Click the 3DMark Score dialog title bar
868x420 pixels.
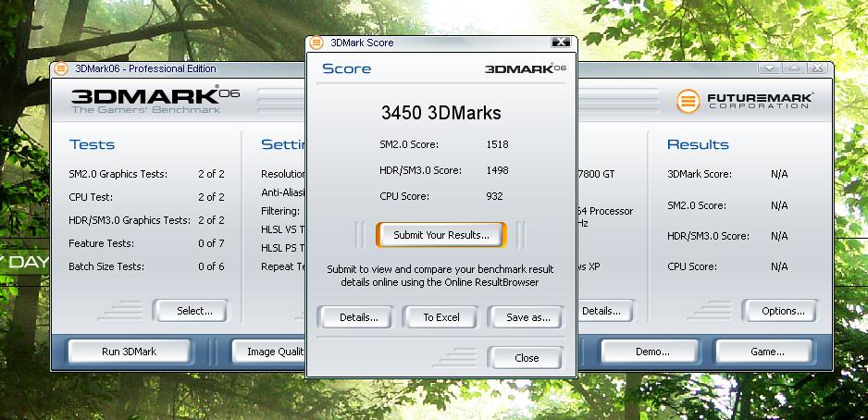(x=441, y=43)
